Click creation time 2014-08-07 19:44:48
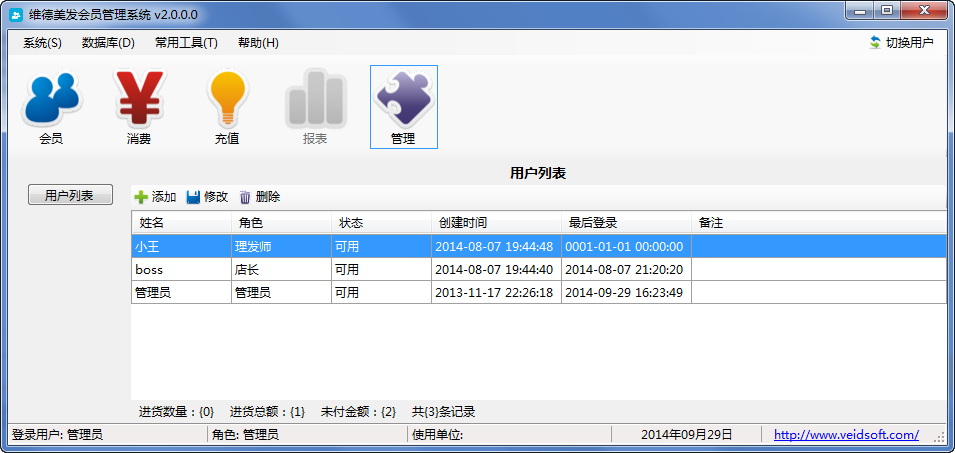 pyautogui.click(x=496, y=247)
